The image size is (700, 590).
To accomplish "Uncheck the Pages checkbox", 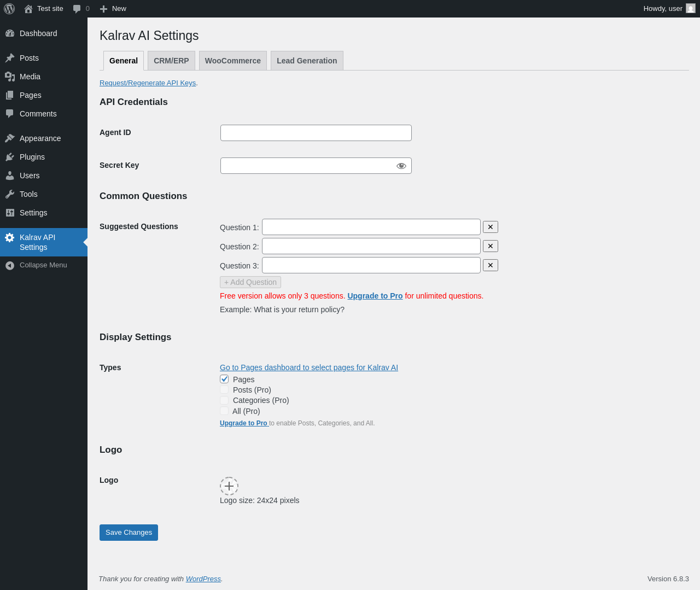I will 224,379.
